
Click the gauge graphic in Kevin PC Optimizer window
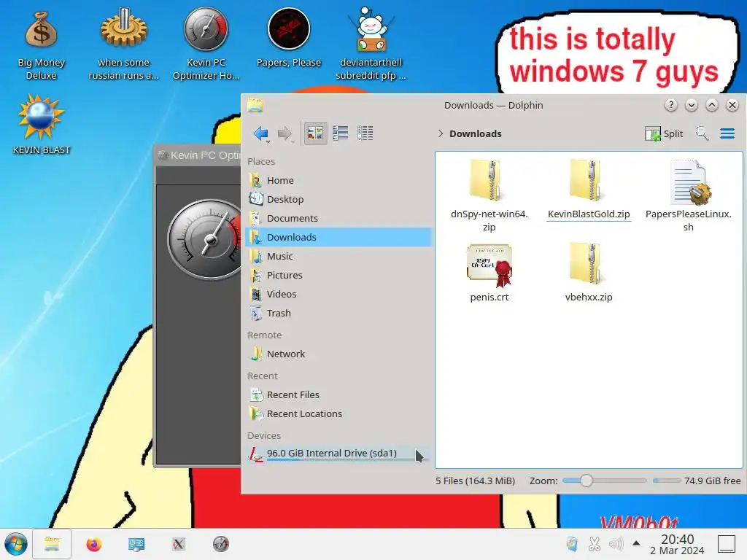click(x=206, y=239)
